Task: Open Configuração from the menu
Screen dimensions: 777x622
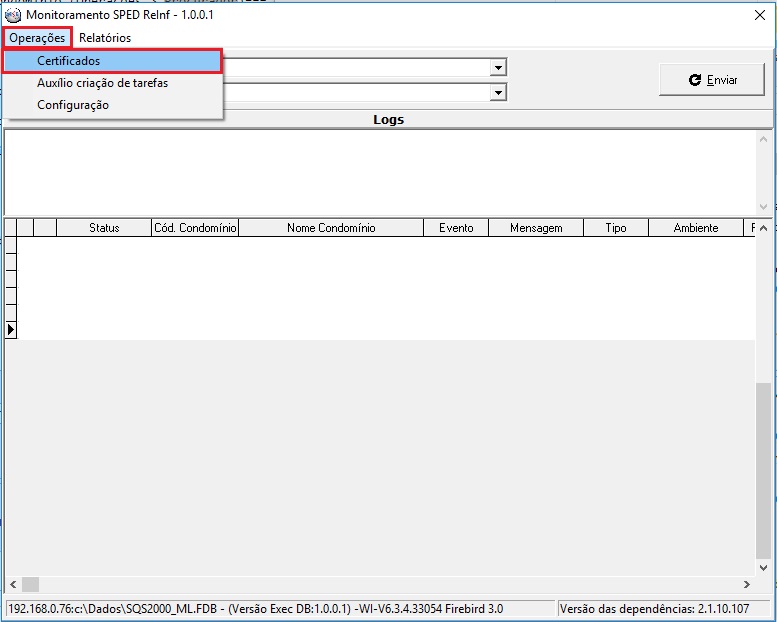Action: pos(113,105)
